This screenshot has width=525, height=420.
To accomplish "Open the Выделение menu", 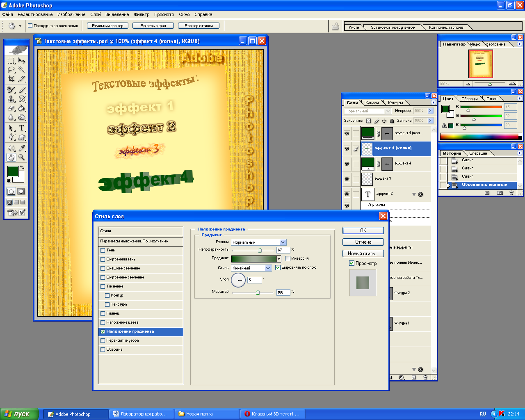I will click(x=117, y=14).
